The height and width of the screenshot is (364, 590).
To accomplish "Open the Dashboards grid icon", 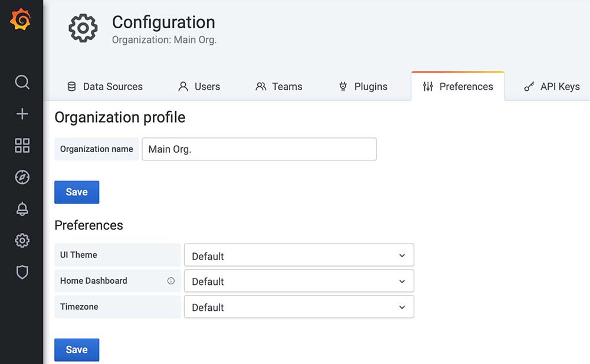I will tap(22, 146).
